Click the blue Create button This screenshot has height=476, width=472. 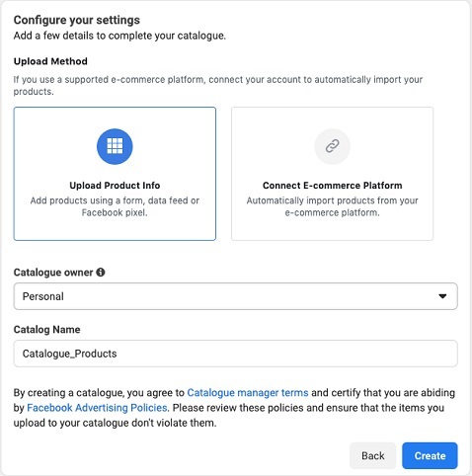pos(430,456)
